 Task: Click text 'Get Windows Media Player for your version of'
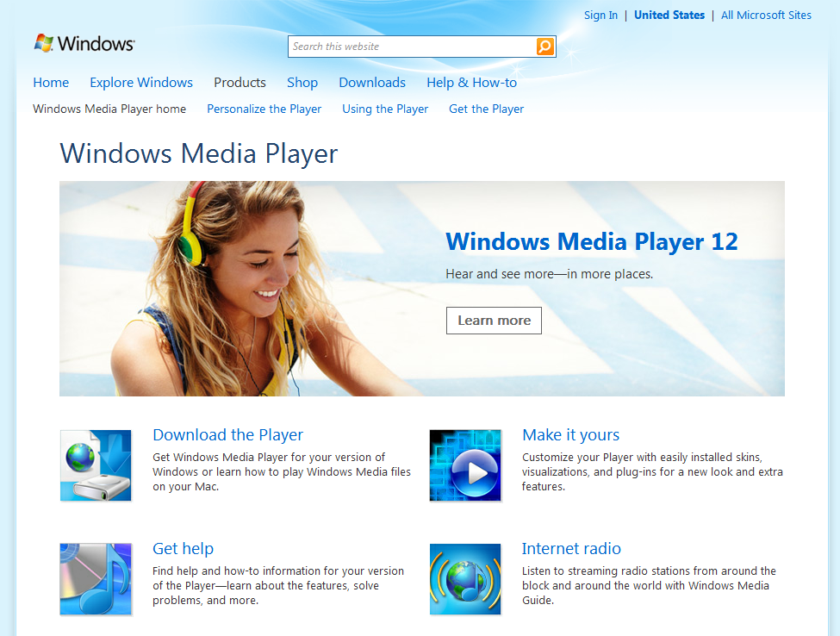269,457
